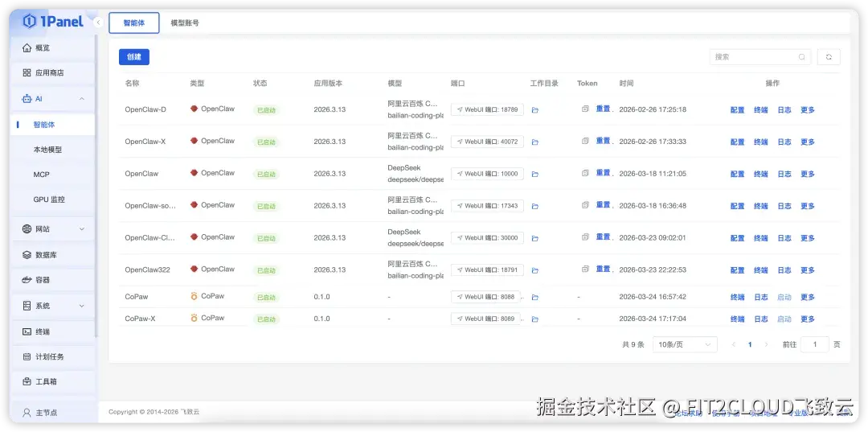Click 日志 for the plain OpenClaw row
The height and width of the screenshot is (432, 868).
[784, 174]
